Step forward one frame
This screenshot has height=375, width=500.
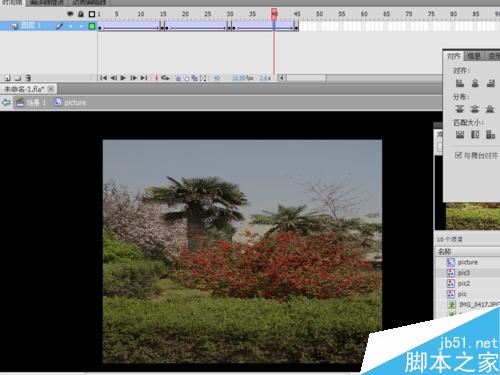(x=133, y=78)
